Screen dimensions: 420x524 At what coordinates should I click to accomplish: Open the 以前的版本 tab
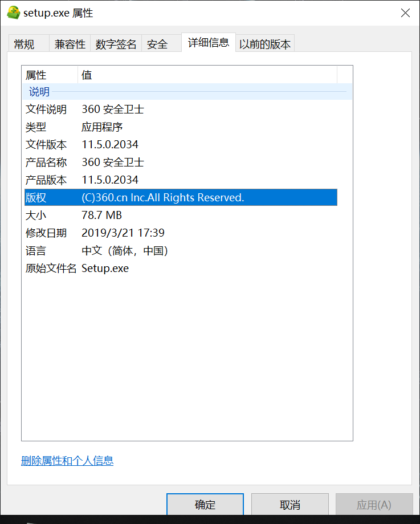click(x=265, y=44)
